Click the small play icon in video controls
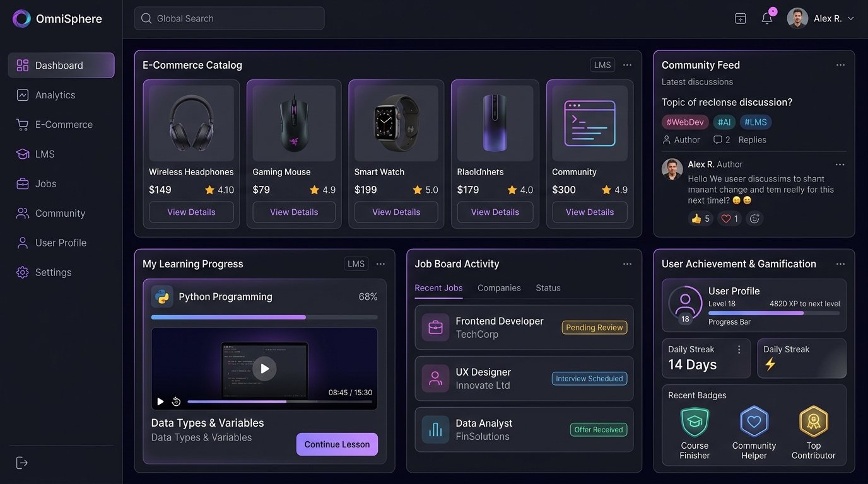The width and height of the screenshot is (868, 484). coord(160,401)
